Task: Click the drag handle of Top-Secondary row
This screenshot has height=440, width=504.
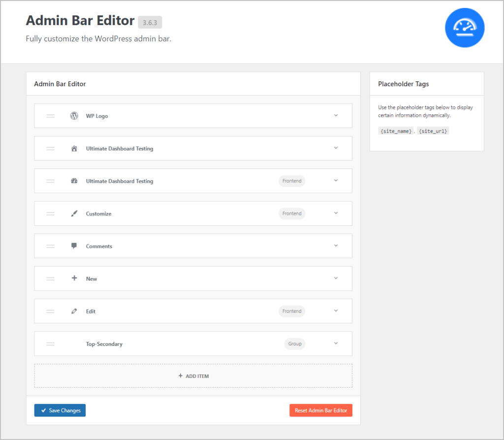Action: 51,344
